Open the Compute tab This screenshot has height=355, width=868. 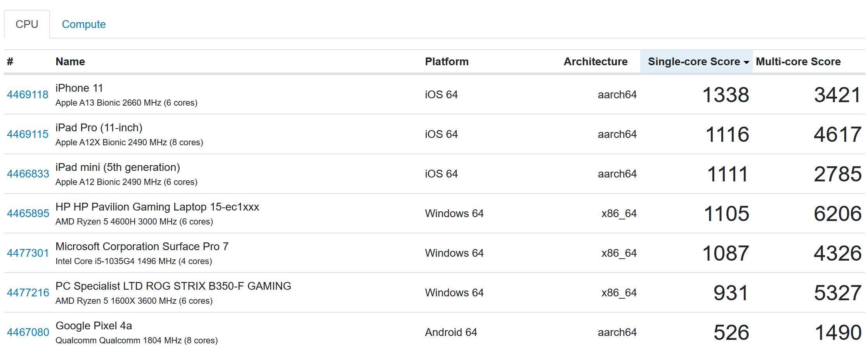click(84, 24)
